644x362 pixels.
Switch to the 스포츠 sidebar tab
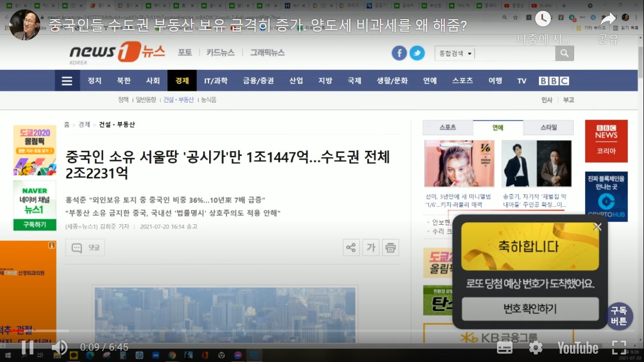(x=448, y=127)
